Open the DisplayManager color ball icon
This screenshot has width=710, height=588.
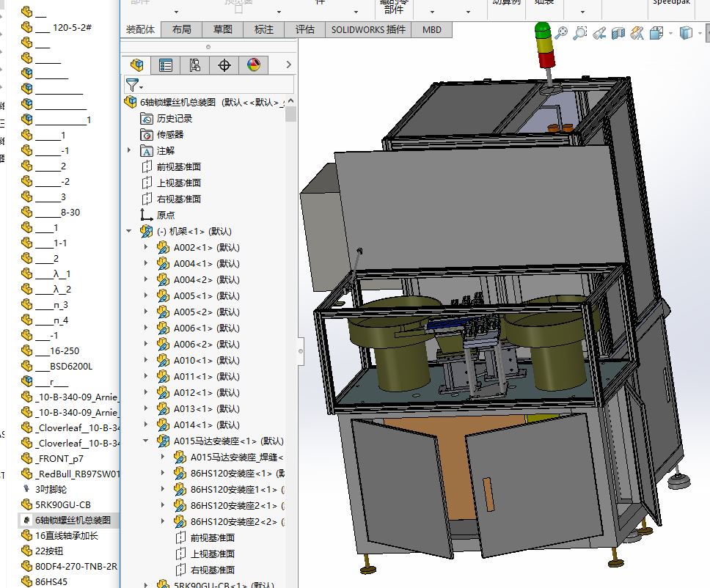pos(254,65)
